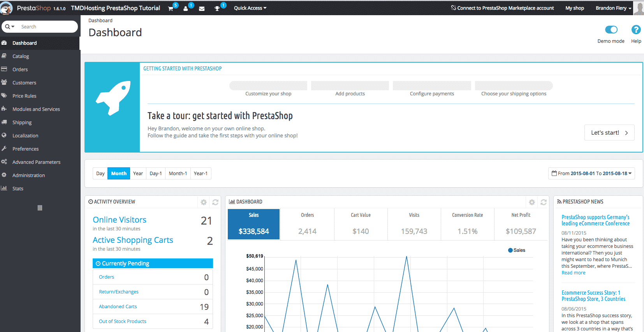The width and height of the screenshot is (644, 332).
Task: Open the Return/Exchanges pending link
Action: click(118, 292)
